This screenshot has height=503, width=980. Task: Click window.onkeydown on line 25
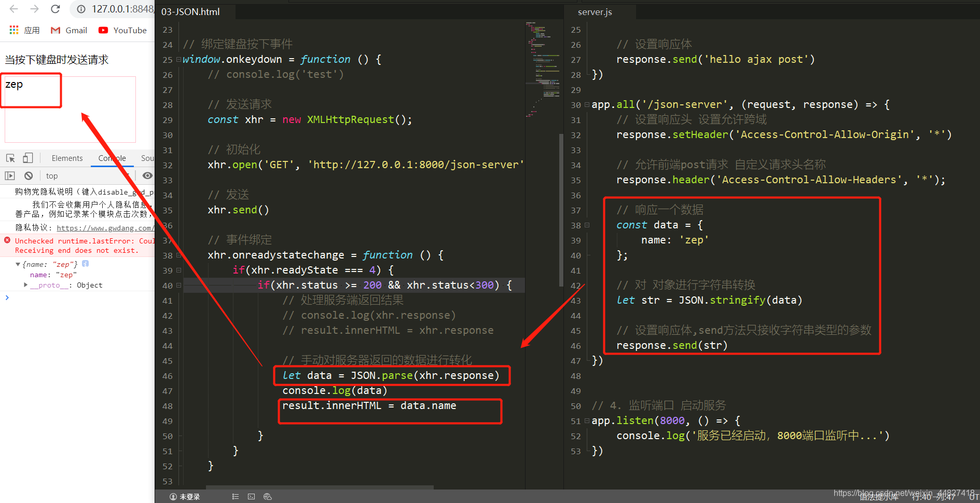point(232,59)
